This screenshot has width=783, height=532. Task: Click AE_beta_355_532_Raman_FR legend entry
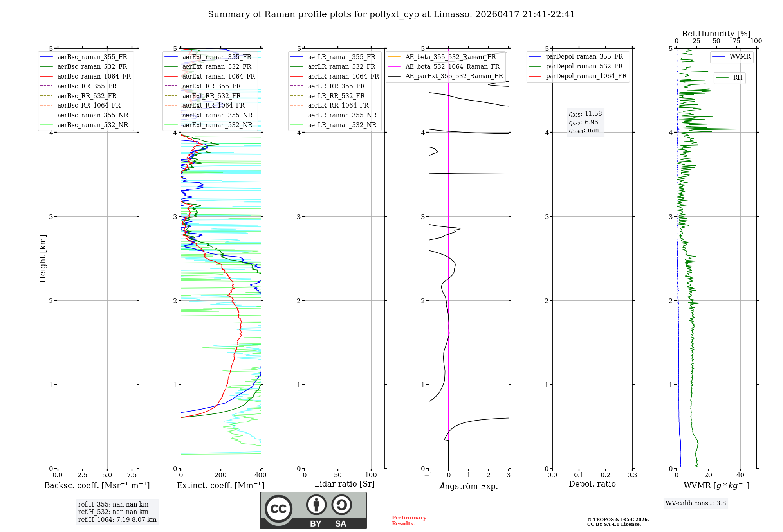pyautogui.click(x=450, y=57)
